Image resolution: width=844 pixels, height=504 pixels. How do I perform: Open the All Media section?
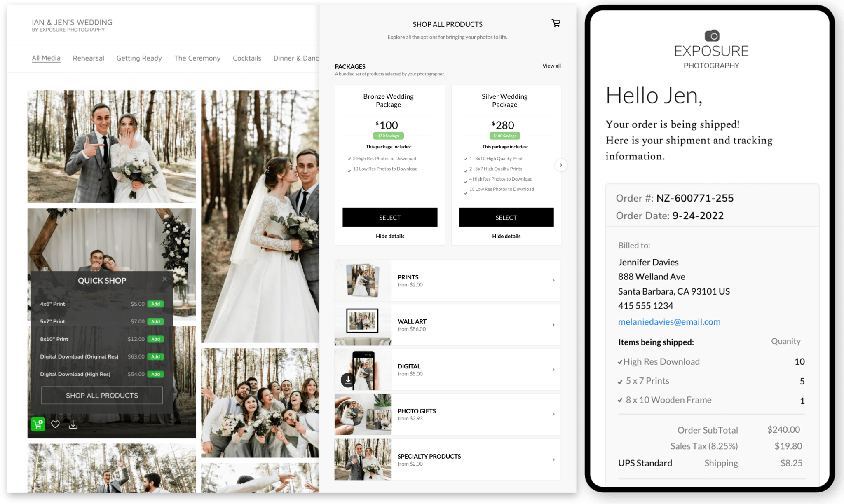tap(46, 58)
